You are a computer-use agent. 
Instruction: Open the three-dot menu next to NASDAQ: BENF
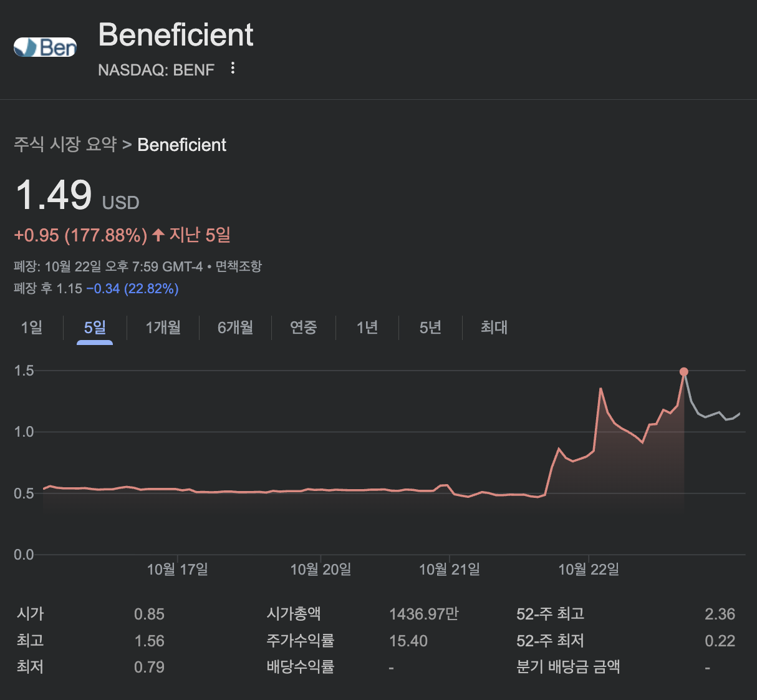click(x=233, y=68)
